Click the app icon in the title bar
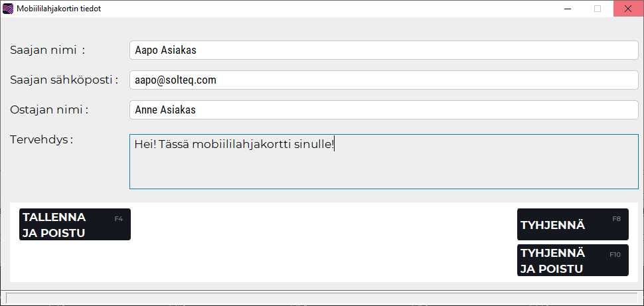Viewport: 644px width, 306px height. 8,9
